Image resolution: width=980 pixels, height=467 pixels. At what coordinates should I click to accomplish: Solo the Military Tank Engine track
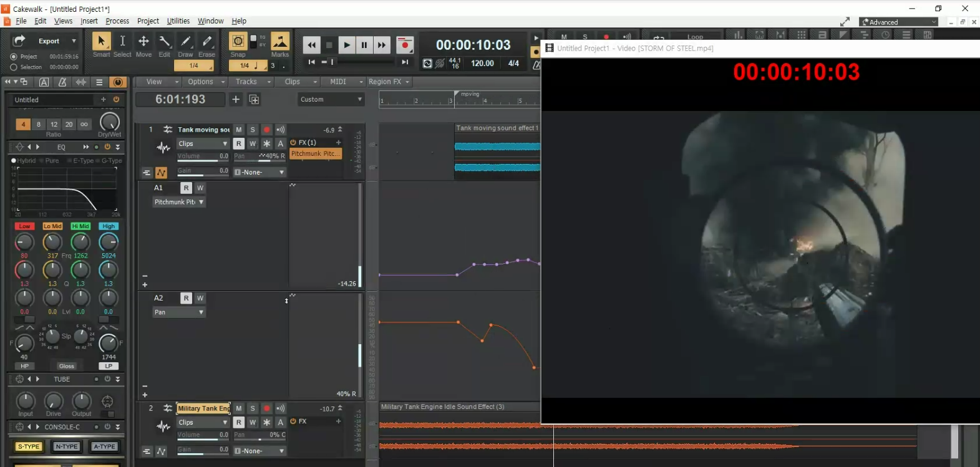pos(253,408)
